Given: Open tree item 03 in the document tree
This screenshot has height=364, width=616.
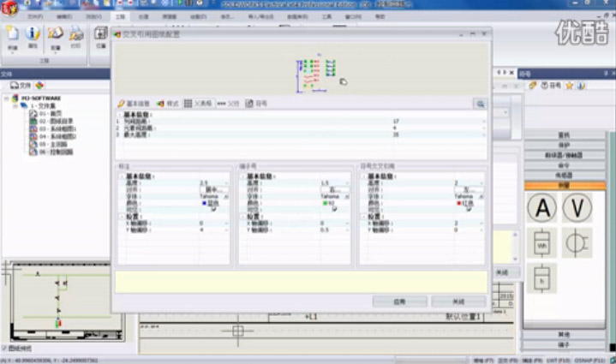Looking at the screenshot, I should click(52, 128).
